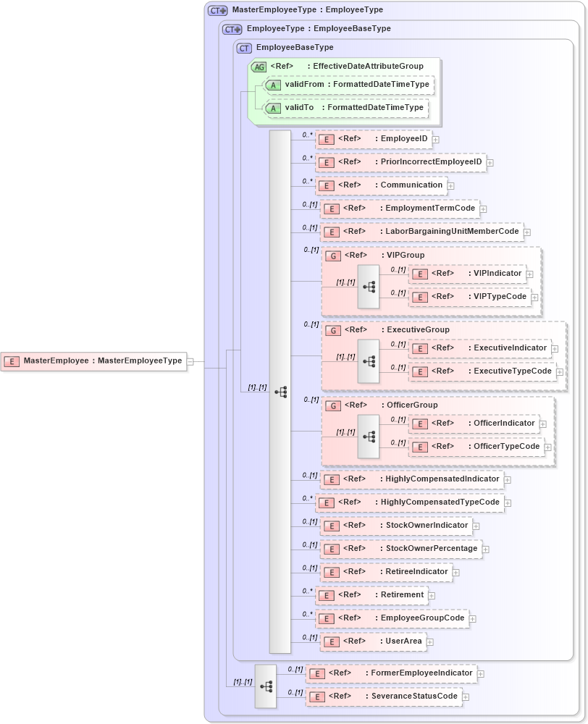Image resolution: width=588 pixels, height=724 pixels.
Task: Click the G icon of OfficerGroup
Action: click(332, 405)
